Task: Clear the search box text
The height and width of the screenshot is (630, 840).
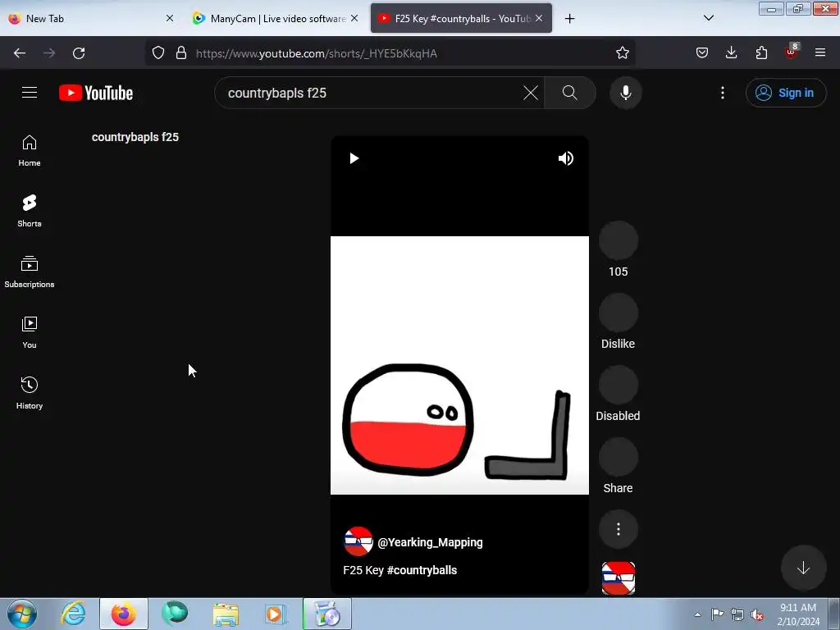Action: click(x=531, y=93)
